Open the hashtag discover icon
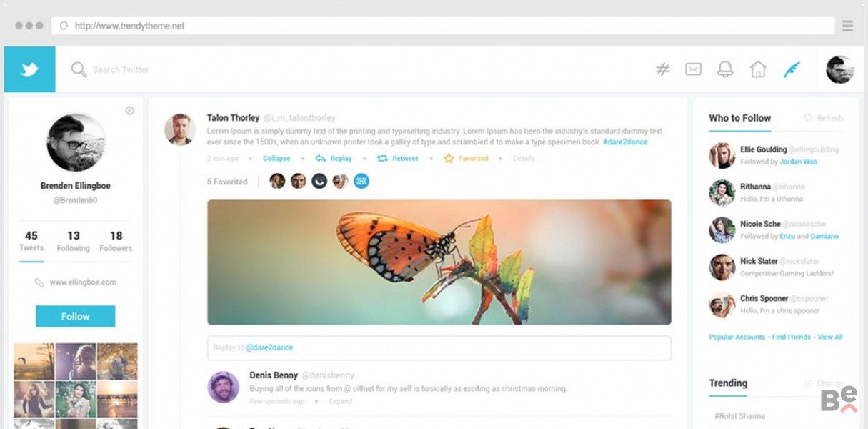This screenshot has width=868, height=429. 663,69
